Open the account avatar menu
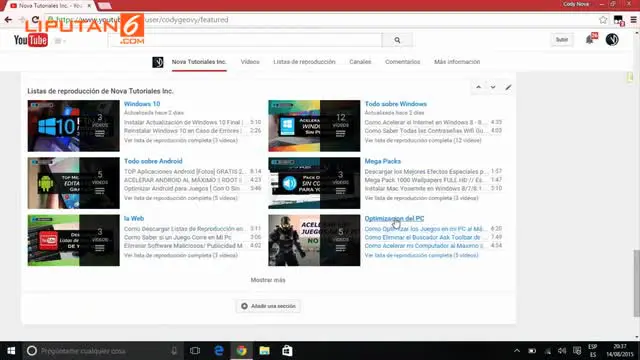The height and width of the screenshot is (360, 640). coord(612,39)
